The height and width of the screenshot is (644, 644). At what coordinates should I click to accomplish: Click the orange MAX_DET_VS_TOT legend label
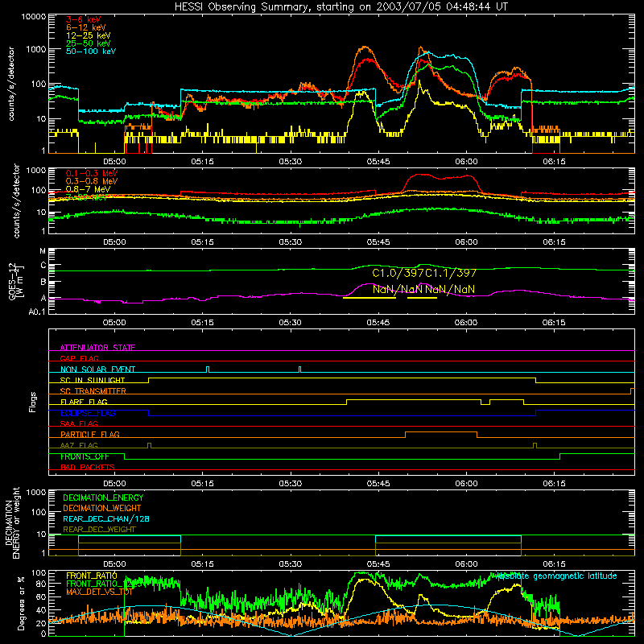click(x=99, y=592)
